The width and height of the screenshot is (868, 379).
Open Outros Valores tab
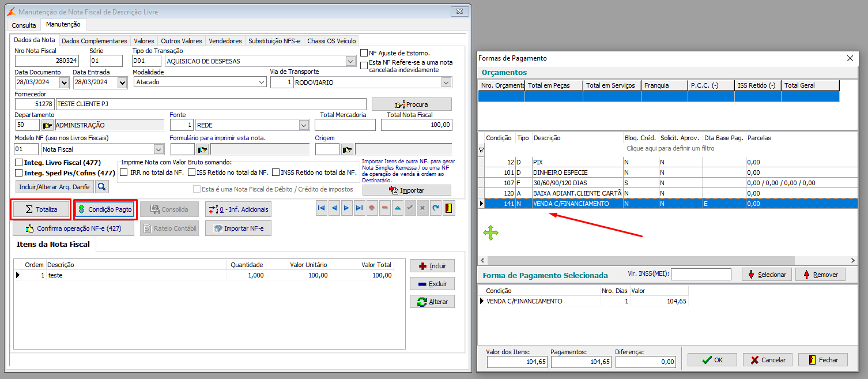click(182, 41)
